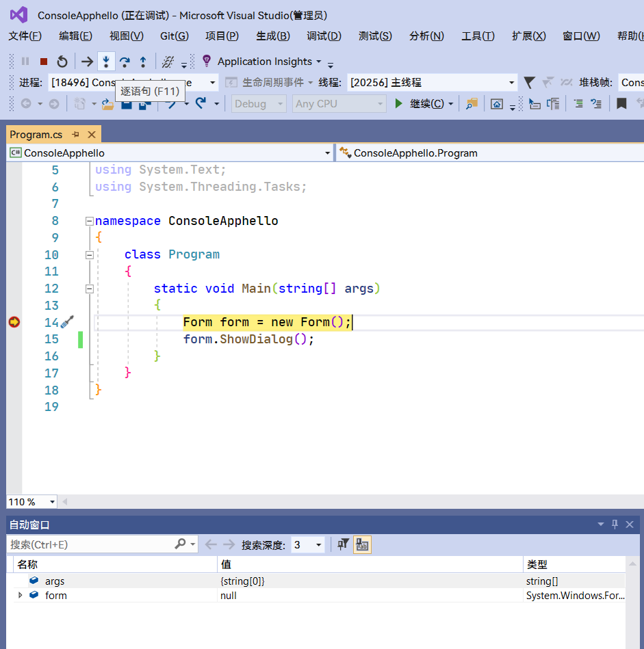This screenshot has width=644, height=649.
Task: Close the Autos window panel
Action: click(630, 525)
